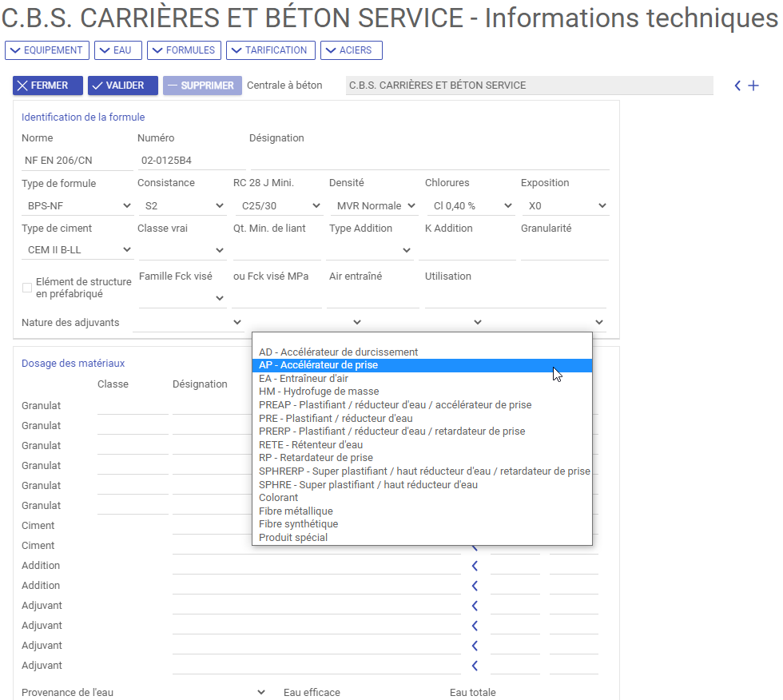
Task: Open the Exposition X0 dropdown
Action: click(x=566, y=205)
